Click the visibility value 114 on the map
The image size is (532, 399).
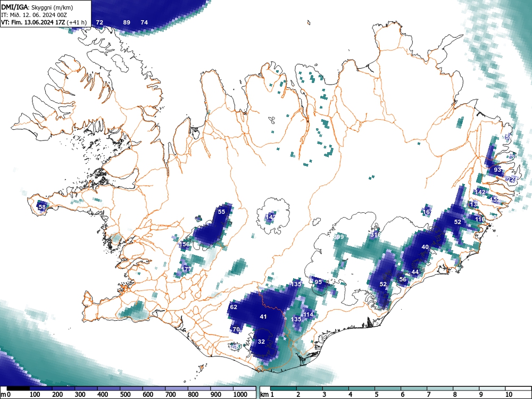pos(308,314)
